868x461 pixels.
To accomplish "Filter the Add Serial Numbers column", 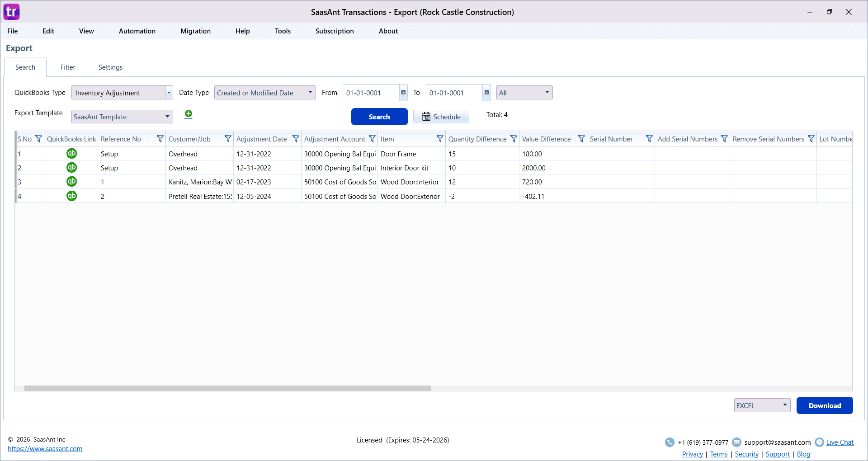I will coord(724,139).
